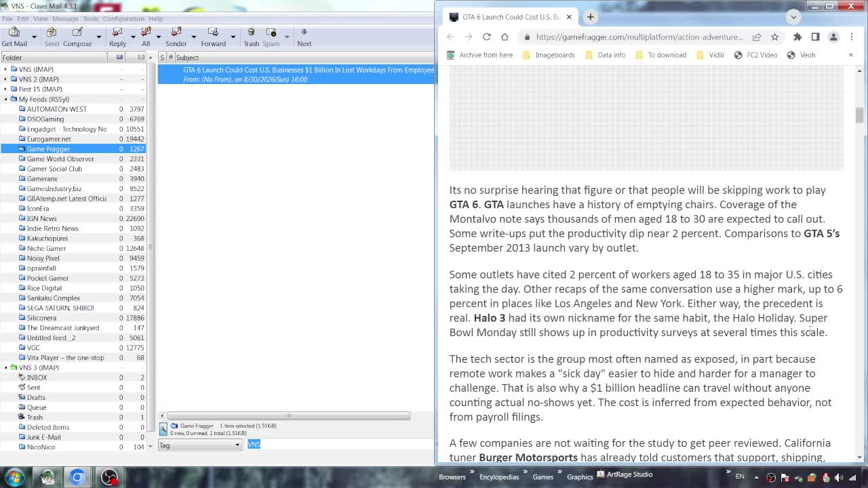Open the View menu in Claws Mail

tap(40, 19)
